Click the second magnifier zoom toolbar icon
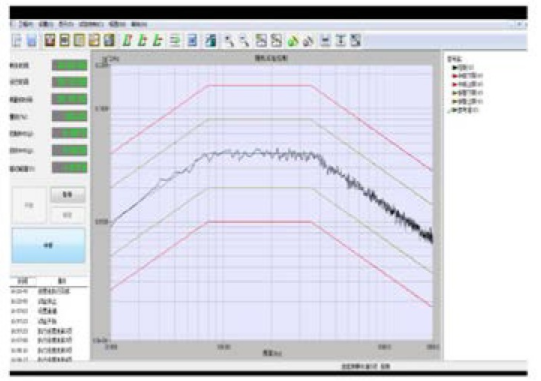The height and width of the screenshot is (381, 541). pos(244,40)
